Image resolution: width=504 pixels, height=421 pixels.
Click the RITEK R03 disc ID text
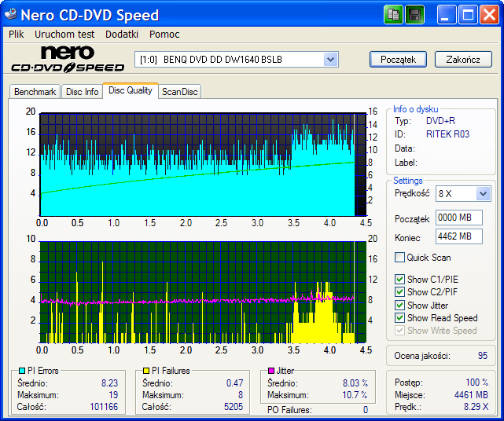447,134
